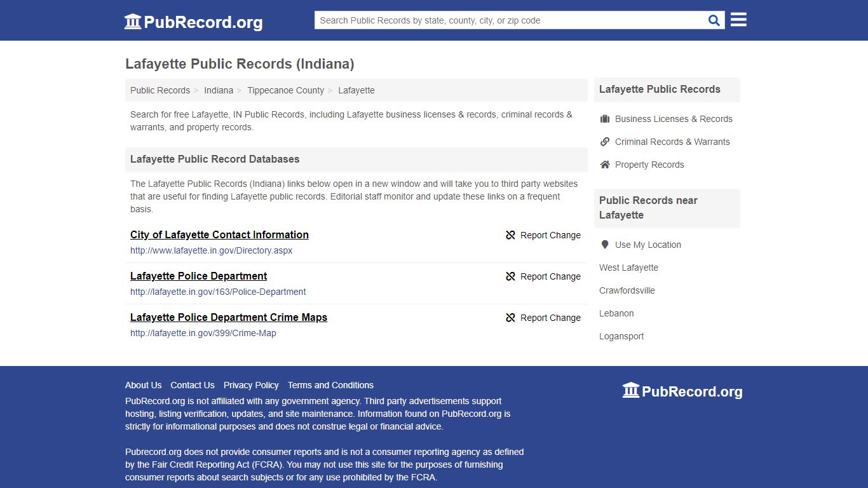Image resolution: width=868 pixels, height=488 pixels.
Task: Click broken-link icon beside Lafayette Police Department
Action: 510,276
